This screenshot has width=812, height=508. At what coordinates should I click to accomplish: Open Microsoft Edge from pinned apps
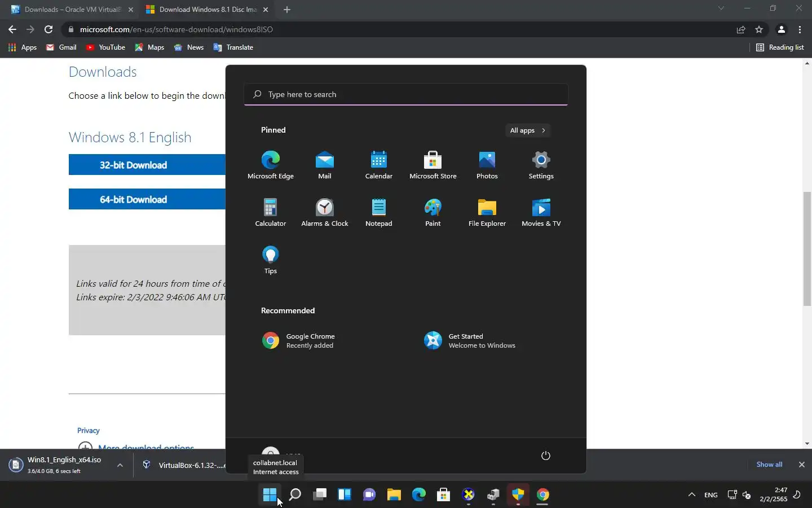271,165
